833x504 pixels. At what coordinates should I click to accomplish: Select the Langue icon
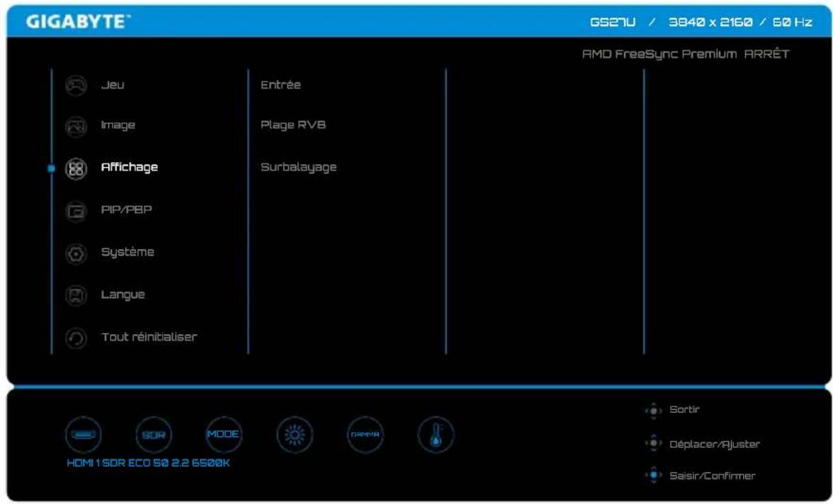(76, 295)
